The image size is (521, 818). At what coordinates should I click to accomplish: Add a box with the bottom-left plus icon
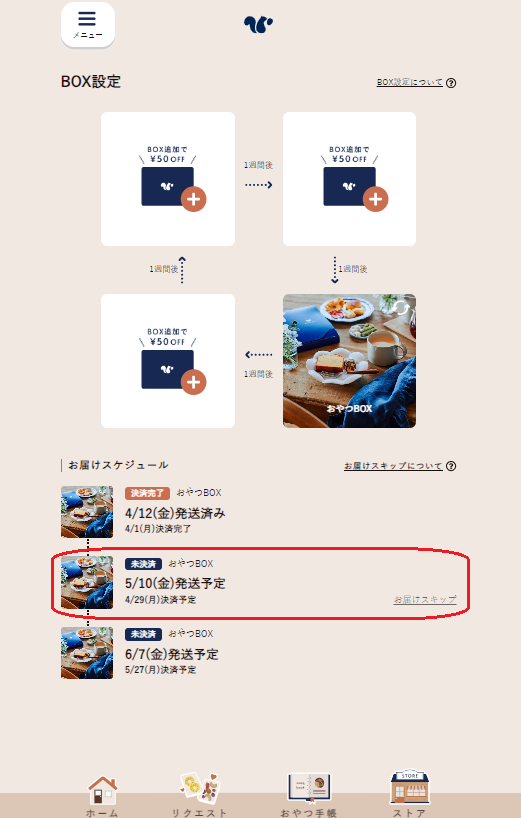[x=193, y=382]
